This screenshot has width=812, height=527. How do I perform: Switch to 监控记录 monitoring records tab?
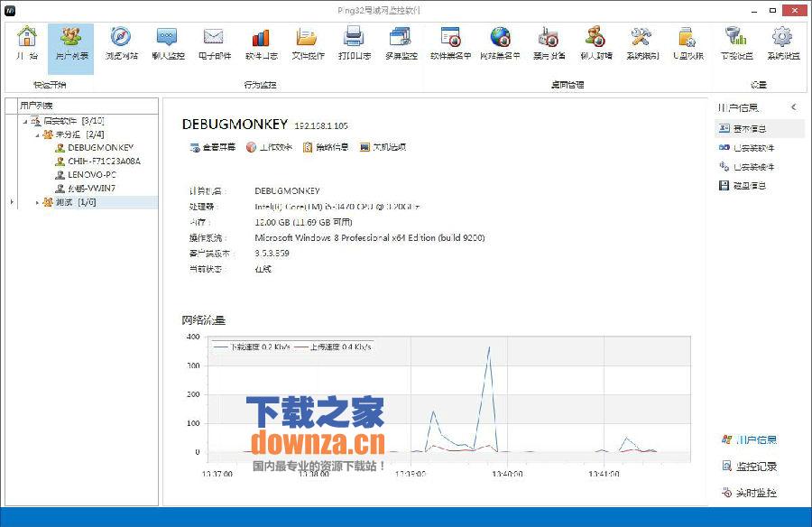tap(750, 466)
